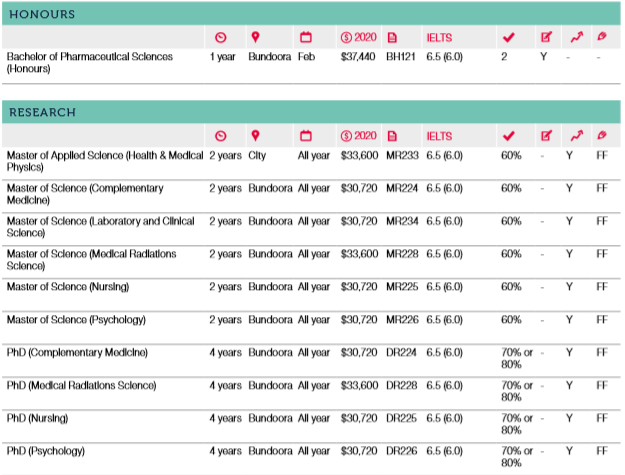Click the checkmark icon in Honours header

point(508,38)
